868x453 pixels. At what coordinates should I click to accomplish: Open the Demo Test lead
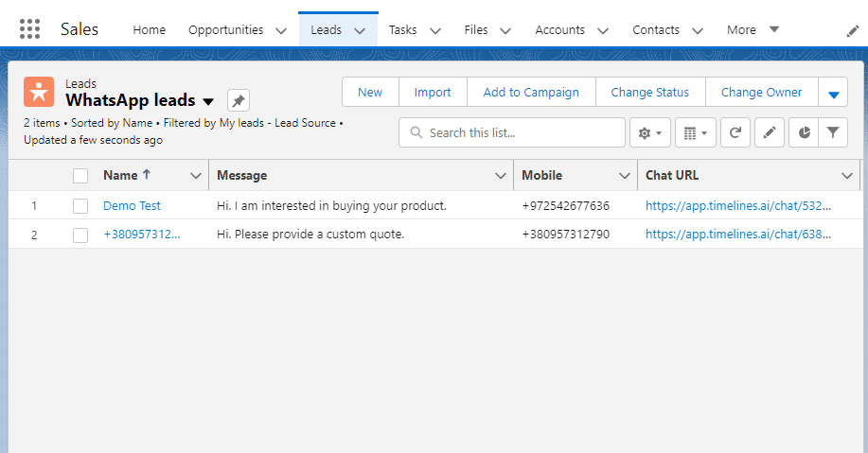[x=132, y=206]
